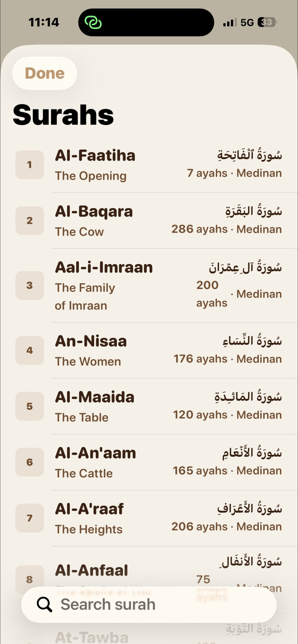The width and height of the screenshot is (298, 644).
Task: Tap the green link icon in Dynamic Island
Action: 93,23
